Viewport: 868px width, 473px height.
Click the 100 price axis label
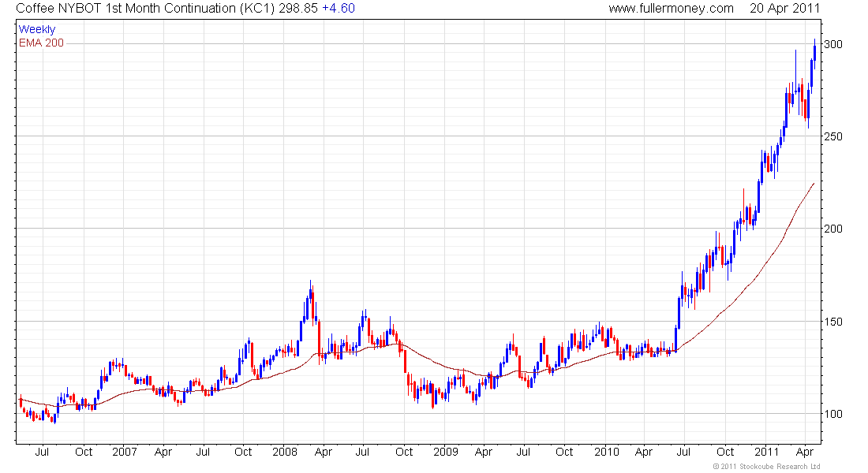tap(833, 414)
